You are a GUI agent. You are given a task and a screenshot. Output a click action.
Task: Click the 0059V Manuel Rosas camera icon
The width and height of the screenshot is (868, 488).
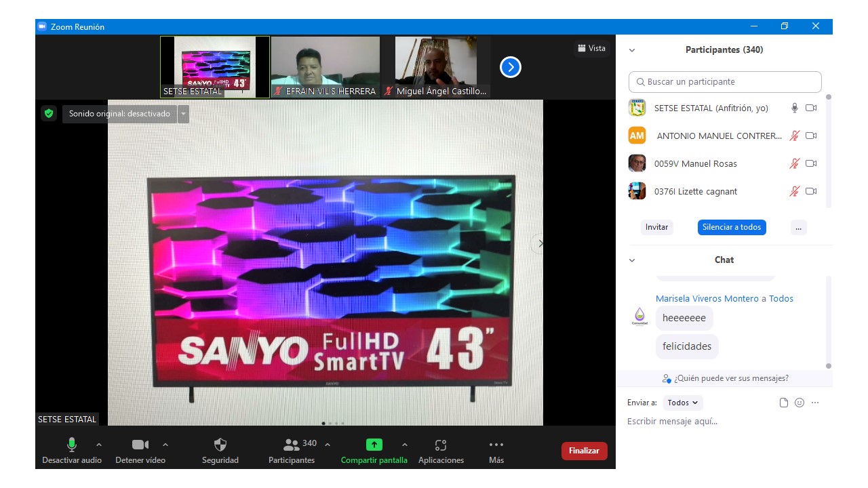[x=811, y=163]
